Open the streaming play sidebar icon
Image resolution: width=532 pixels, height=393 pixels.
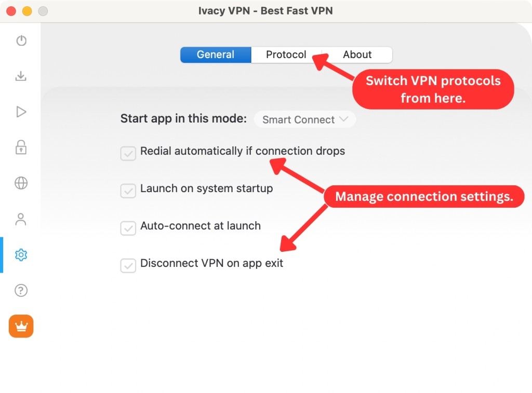(21, 112)
